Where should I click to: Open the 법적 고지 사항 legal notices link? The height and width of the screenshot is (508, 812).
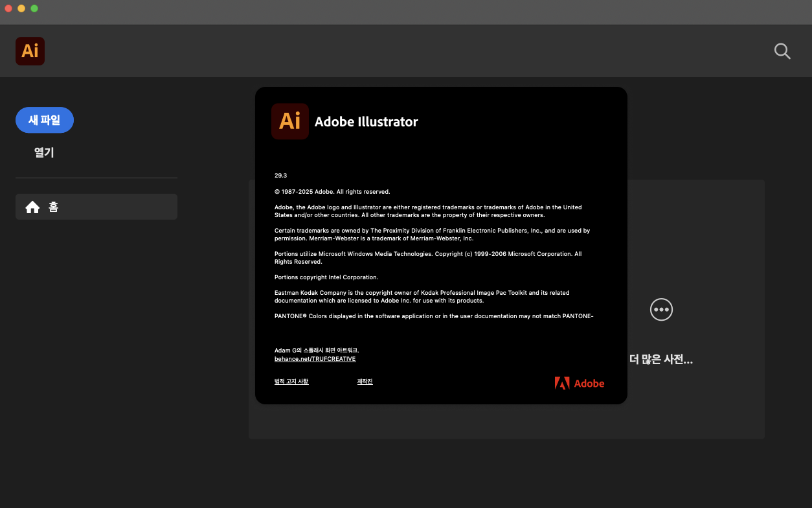[x=291, y=382]
